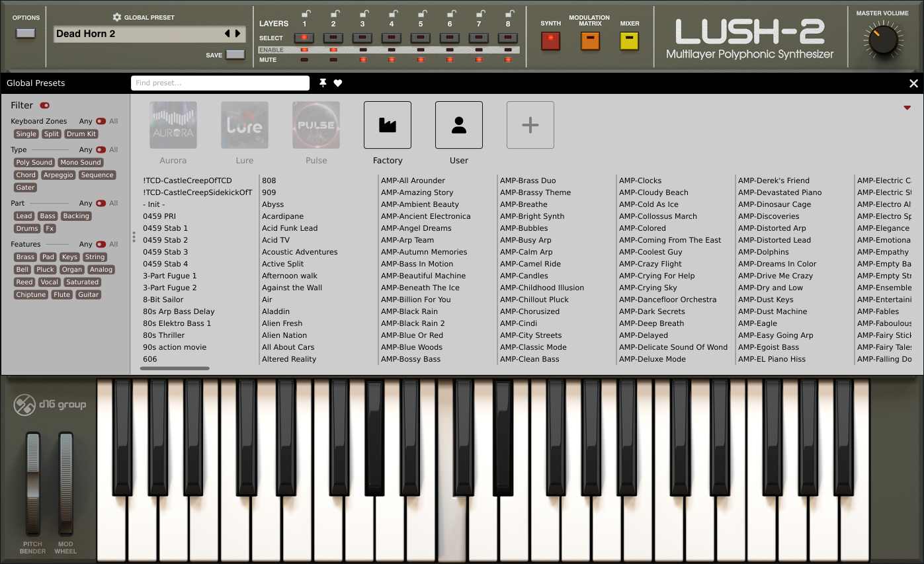This screenshot has width=924, height=564.
Task: Select layer 8 button
Action: point(508,38)
